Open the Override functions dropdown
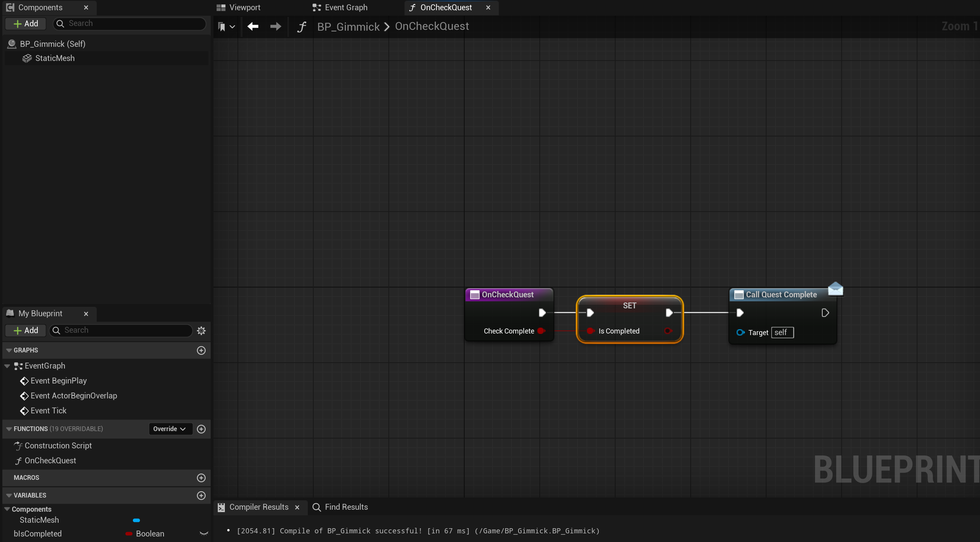Screen dimensions: 980x542 pyautogui.click(x=170, y=429)
